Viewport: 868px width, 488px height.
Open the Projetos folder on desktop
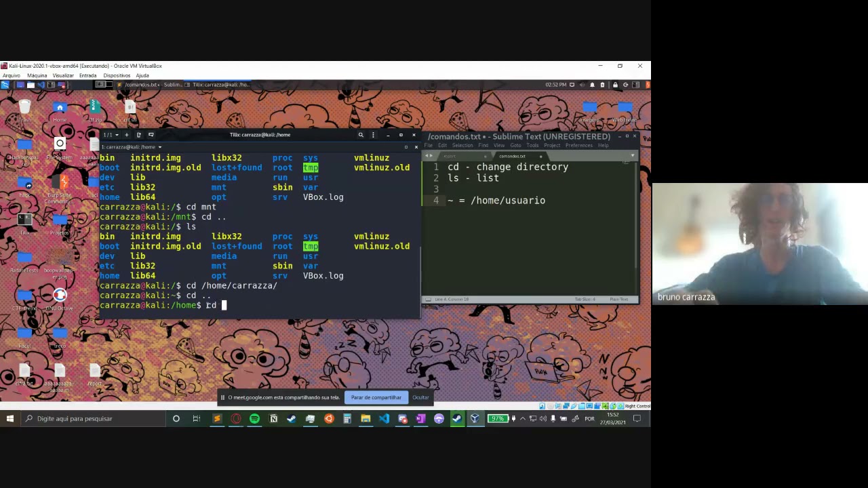point(60,223)
